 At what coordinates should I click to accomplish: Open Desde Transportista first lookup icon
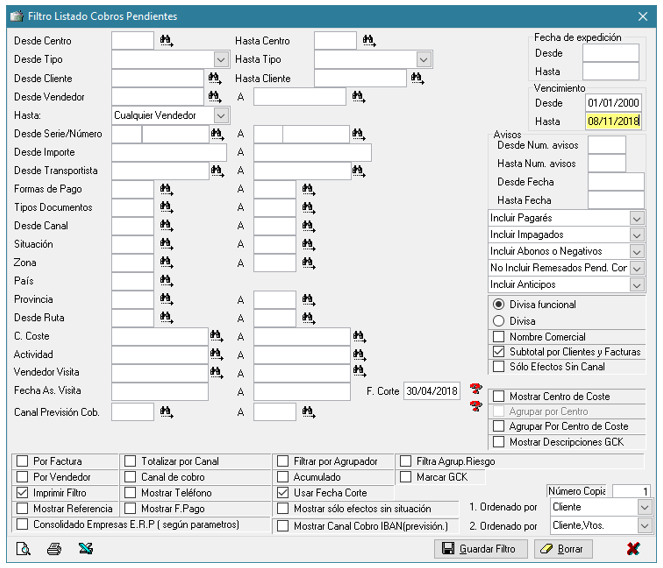point(217,170)
